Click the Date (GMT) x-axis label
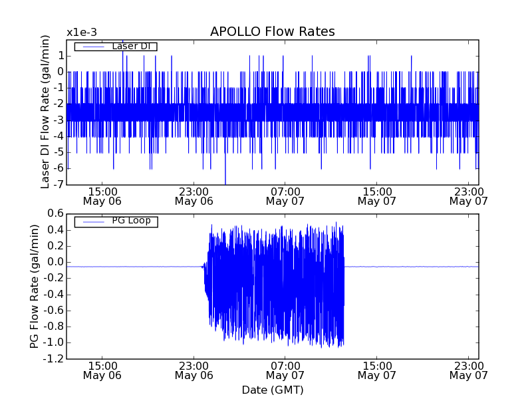The image size is (532, 399). click(272, 390)
